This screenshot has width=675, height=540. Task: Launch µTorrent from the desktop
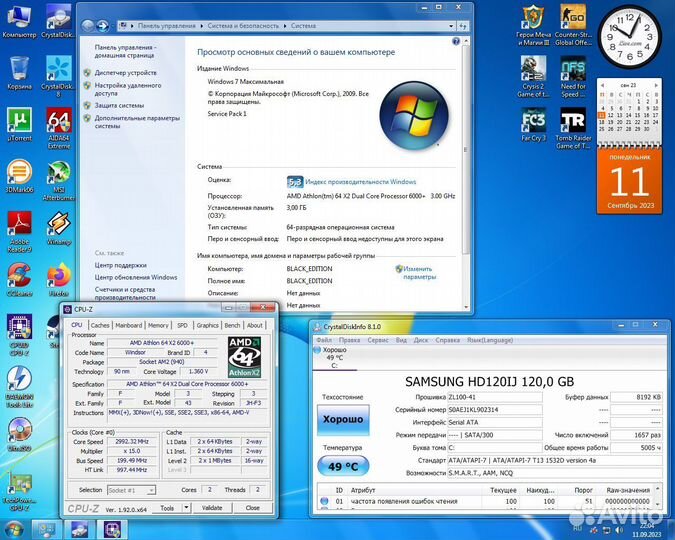tap(19, 125)
